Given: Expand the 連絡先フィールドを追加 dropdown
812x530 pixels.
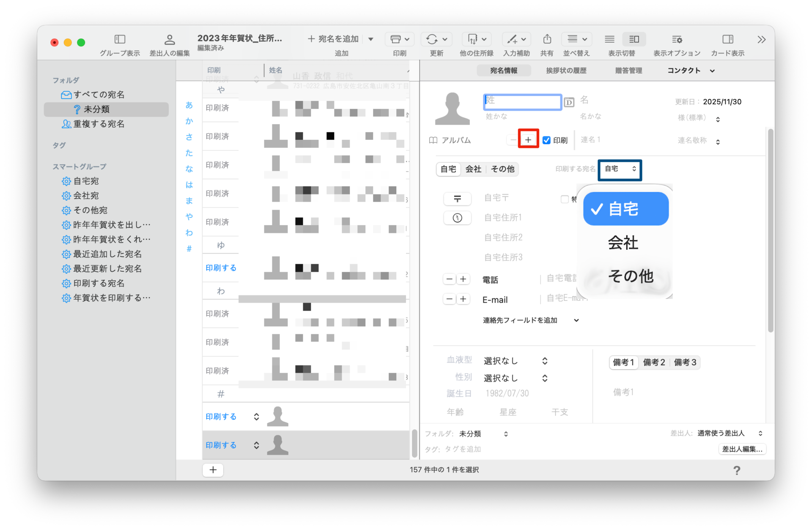Looking at the screenshot, I should [x=531, y=320].
